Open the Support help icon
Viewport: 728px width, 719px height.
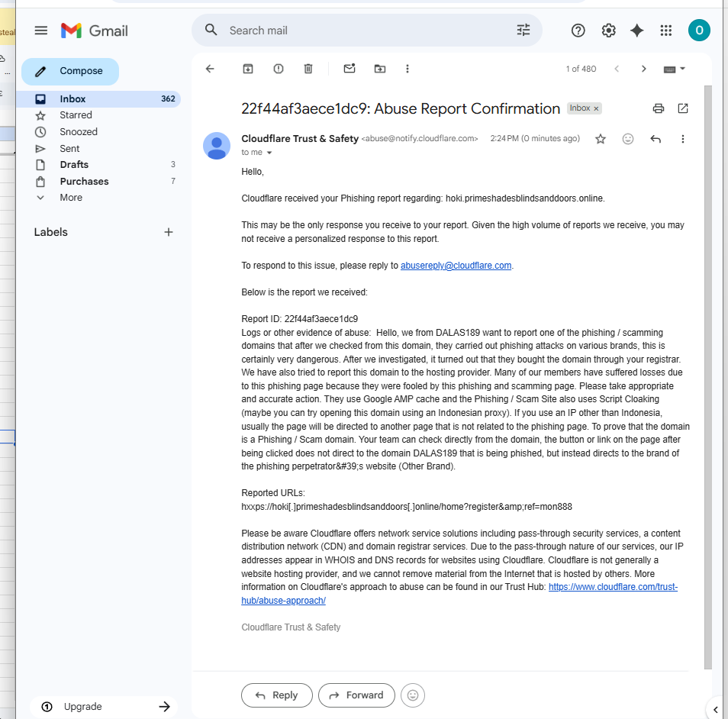pos(578,31)
